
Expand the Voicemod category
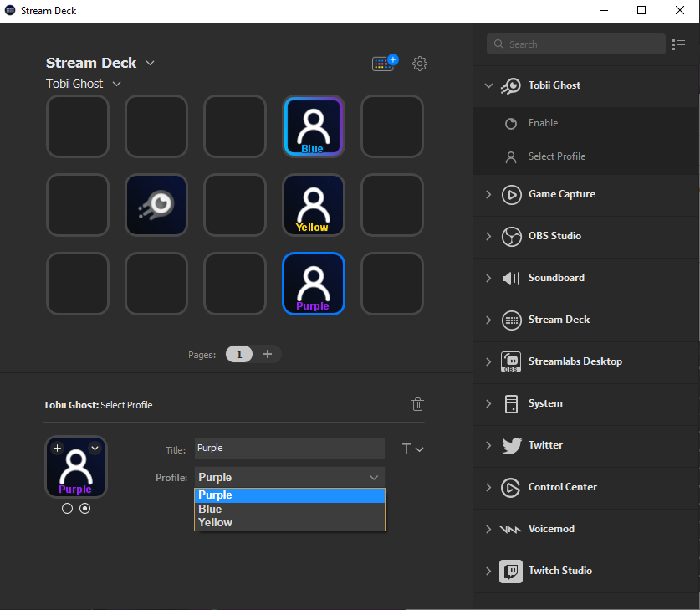[x=488, y=529]
